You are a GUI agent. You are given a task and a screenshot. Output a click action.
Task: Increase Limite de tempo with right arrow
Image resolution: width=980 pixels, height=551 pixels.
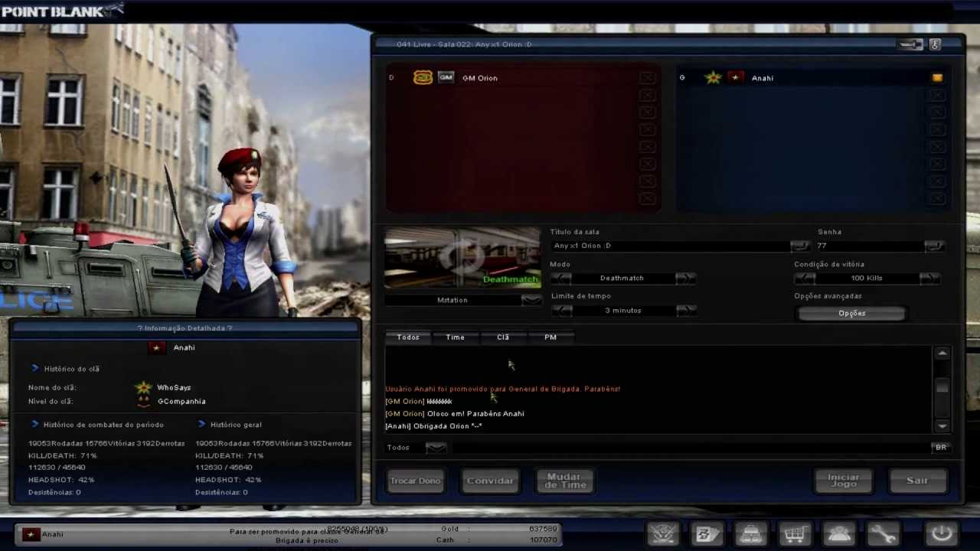[x=686, y=310]
